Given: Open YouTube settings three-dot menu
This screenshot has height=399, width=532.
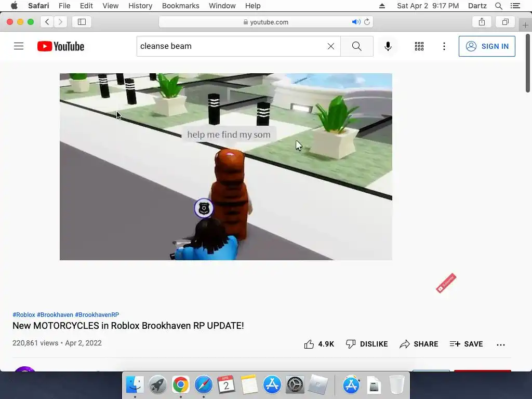Looking at the screenshot, I should coord(444,46).
